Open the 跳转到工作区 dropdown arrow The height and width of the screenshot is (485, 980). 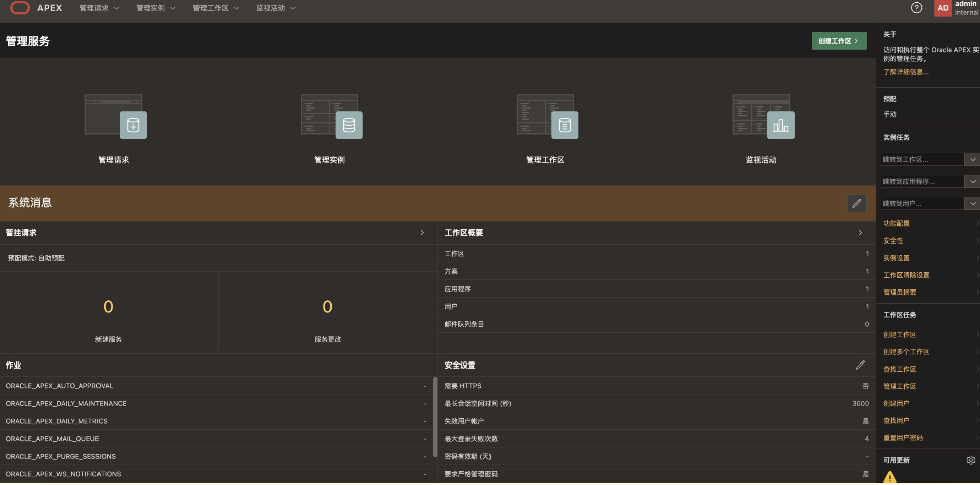coord(973,159)
